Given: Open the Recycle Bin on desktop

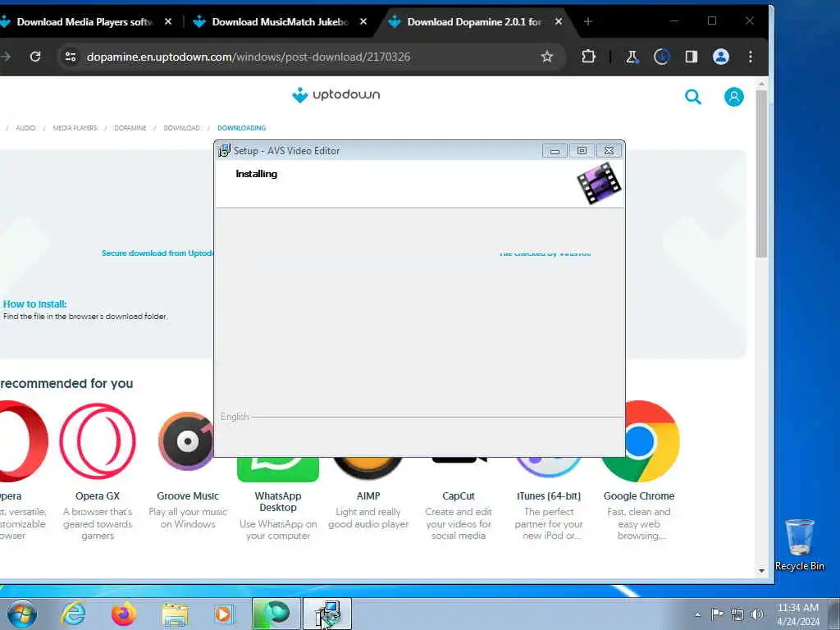Looking at the screenshot, I should pyautogui.click(x=800, y=544).
